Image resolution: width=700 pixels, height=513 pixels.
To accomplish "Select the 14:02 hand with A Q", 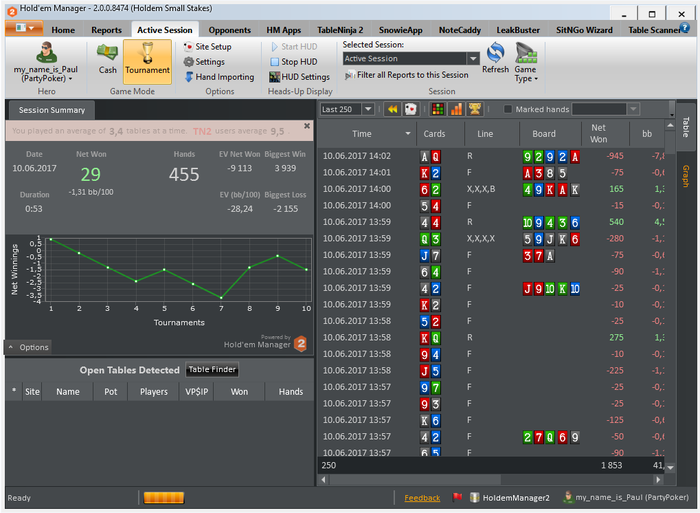I will point(491,156).
